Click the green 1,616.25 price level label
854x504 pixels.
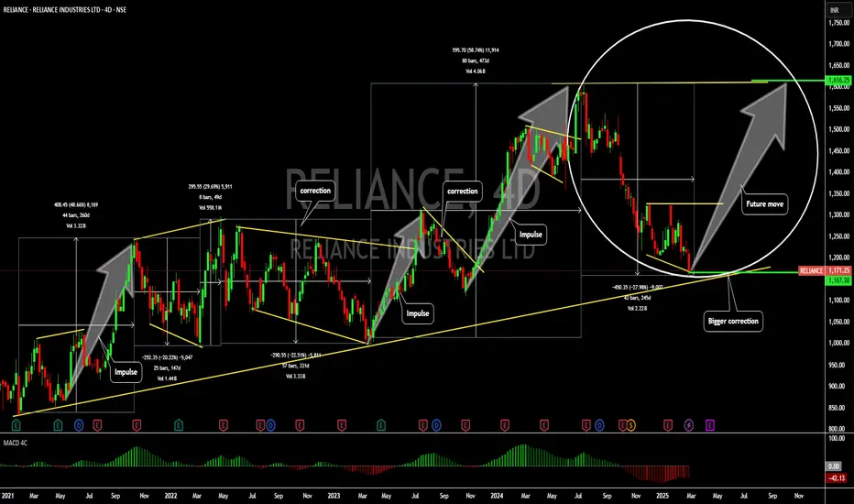tap(839, 80)
